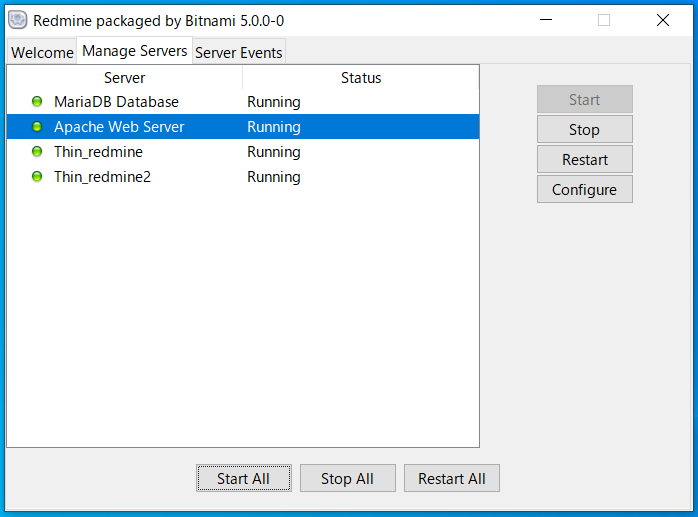698x517 pixels.
Task: Switch to the Welcome tab
Action: point(42,53)
